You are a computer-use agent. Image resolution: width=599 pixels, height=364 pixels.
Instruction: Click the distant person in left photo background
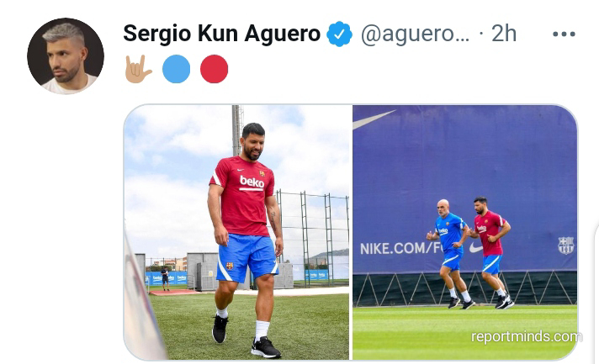point(165,279)
